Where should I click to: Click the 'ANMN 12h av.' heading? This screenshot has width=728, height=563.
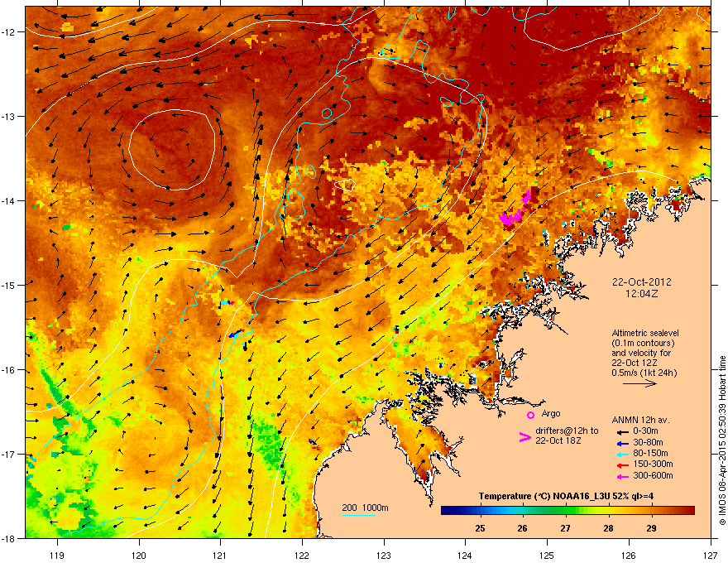click(640, 420)
